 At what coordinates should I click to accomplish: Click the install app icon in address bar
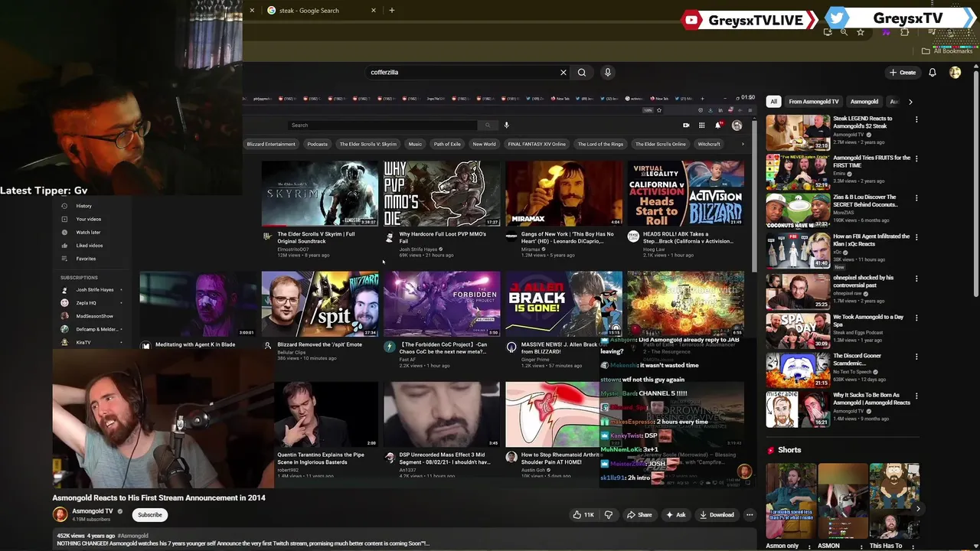828,32
